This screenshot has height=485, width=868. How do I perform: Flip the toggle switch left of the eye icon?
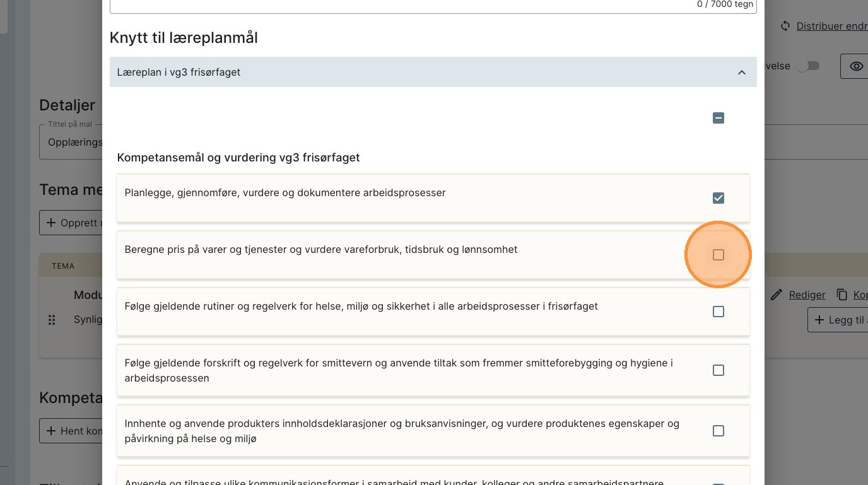tap(807, 66)
